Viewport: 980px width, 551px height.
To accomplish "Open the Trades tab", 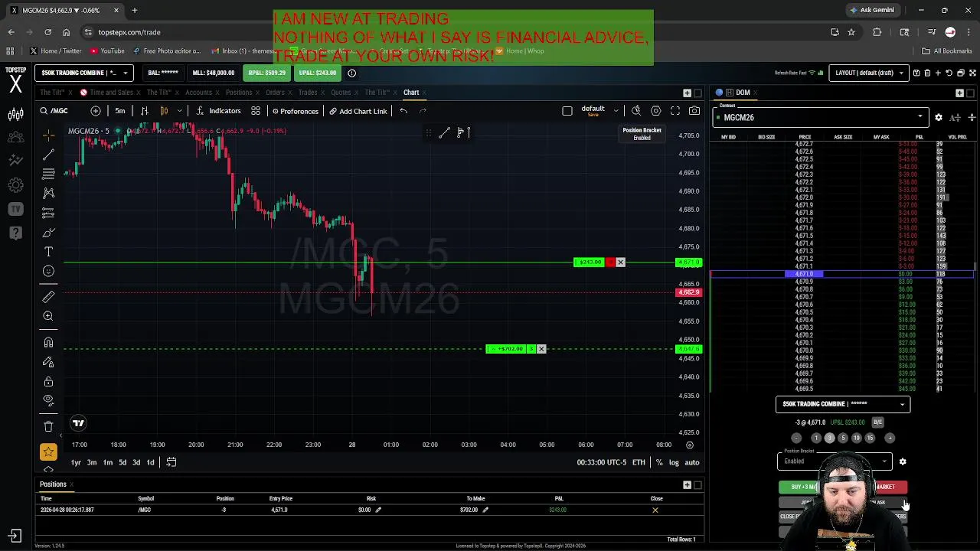I will 308,93.
